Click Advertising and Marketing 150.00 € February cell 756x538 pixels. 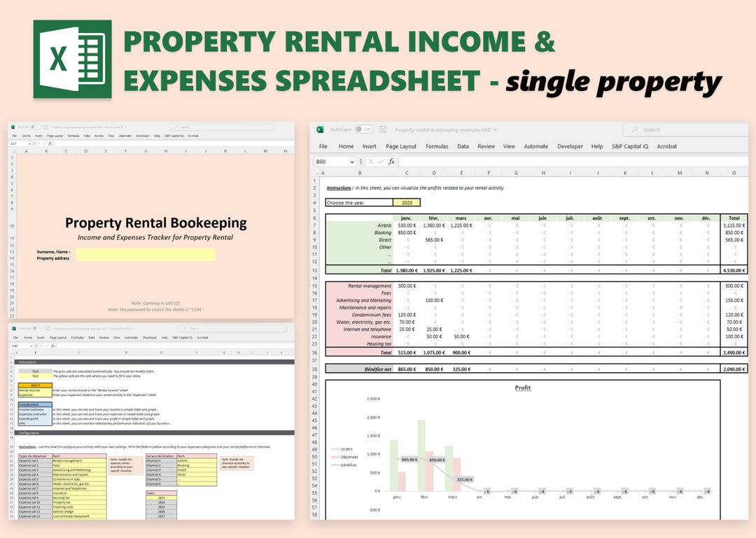tap(433, 300)
